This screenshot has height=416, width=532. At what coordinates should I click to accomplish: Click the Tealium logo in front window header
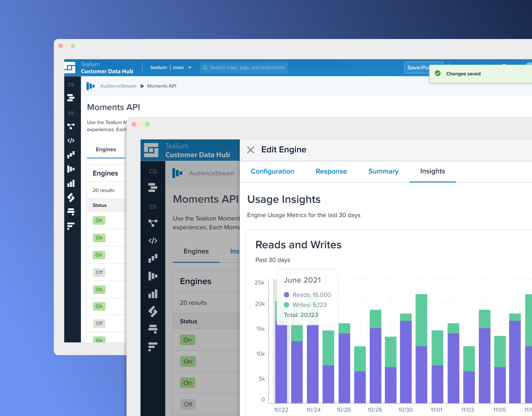(x=151, y=150)
